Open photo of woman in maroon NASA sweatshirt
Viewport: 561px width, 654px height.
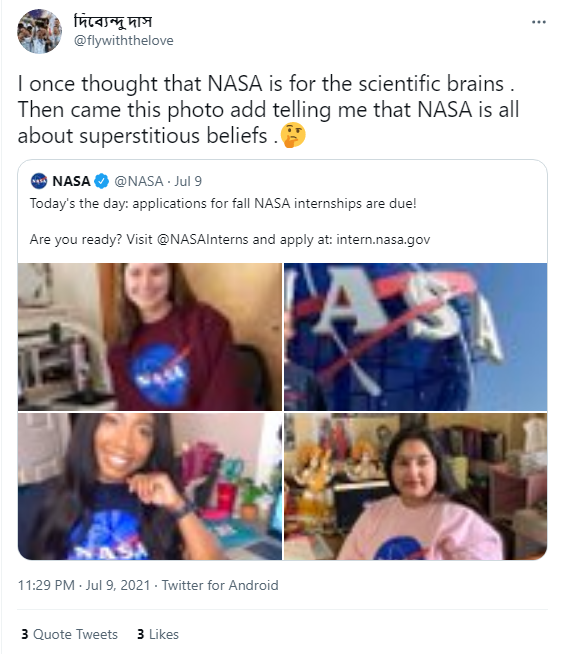point(150,337)
